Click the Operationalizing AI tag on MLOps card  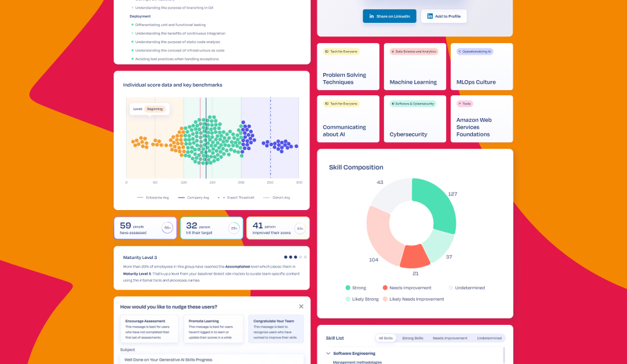pos(475,52)
